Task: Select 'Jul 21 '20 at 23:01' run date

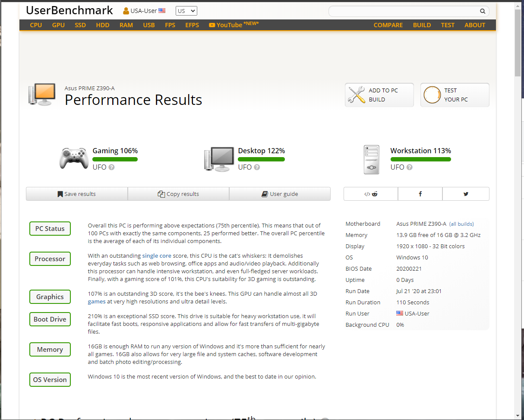Action: click(x=419, y=291)
